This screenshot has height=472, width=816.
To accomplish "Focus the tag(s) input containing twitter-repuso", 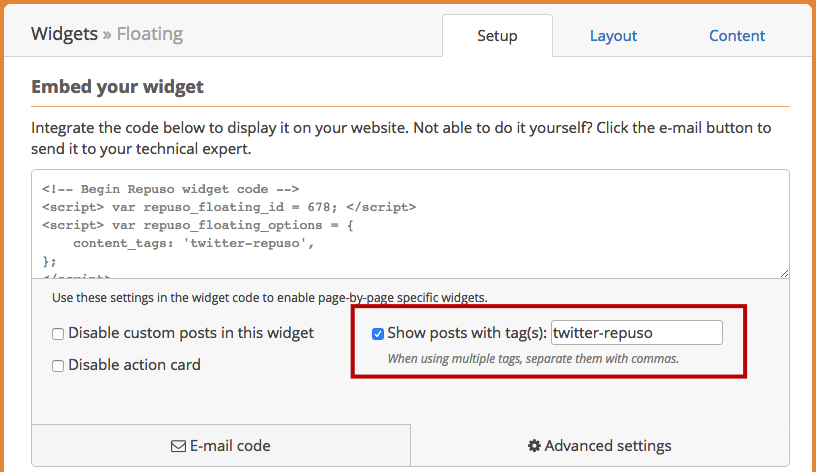I will pos(636,333).
